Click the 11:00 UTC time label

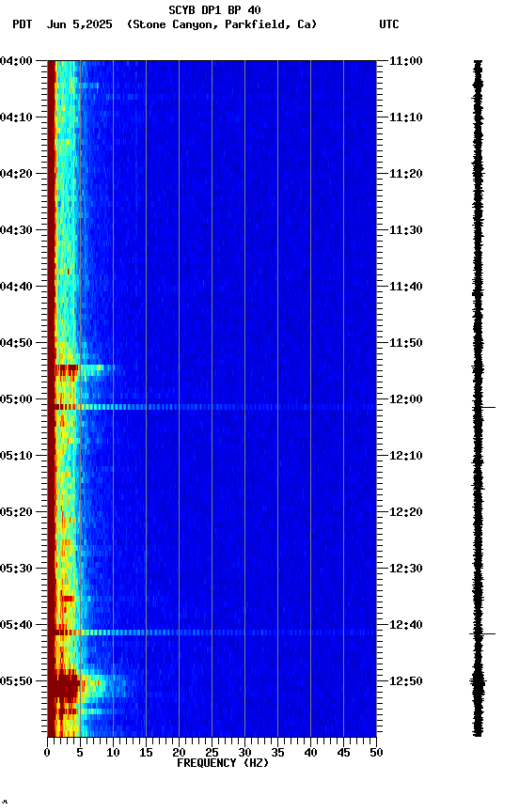click(406, 61)
